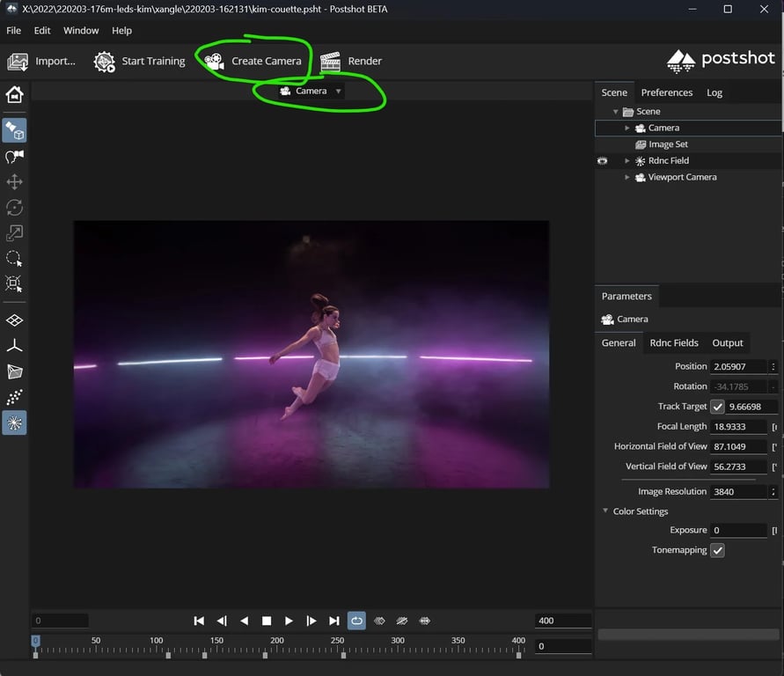Select the Move (four-arrow) tool
Image resolution: width=784 pixels, height=676 pixels.
point(14,182)
